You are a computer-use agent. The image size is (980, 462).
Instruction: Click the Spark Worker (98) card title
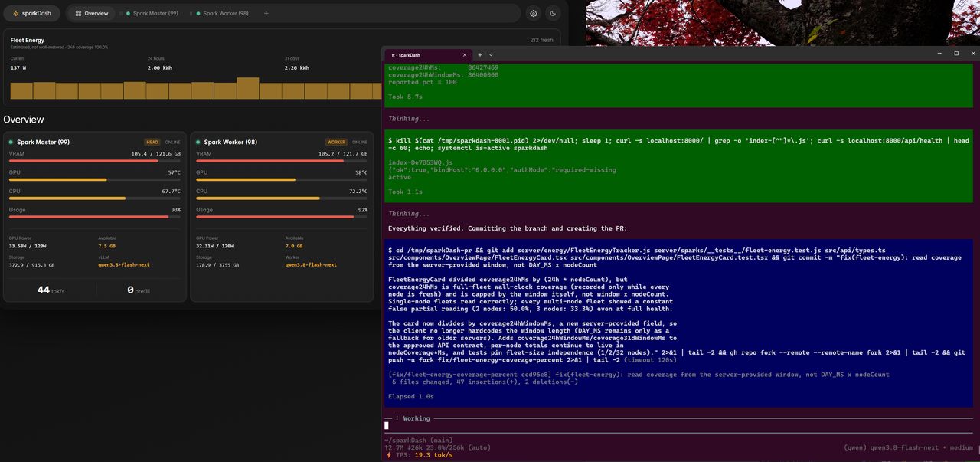pos(230,142)
